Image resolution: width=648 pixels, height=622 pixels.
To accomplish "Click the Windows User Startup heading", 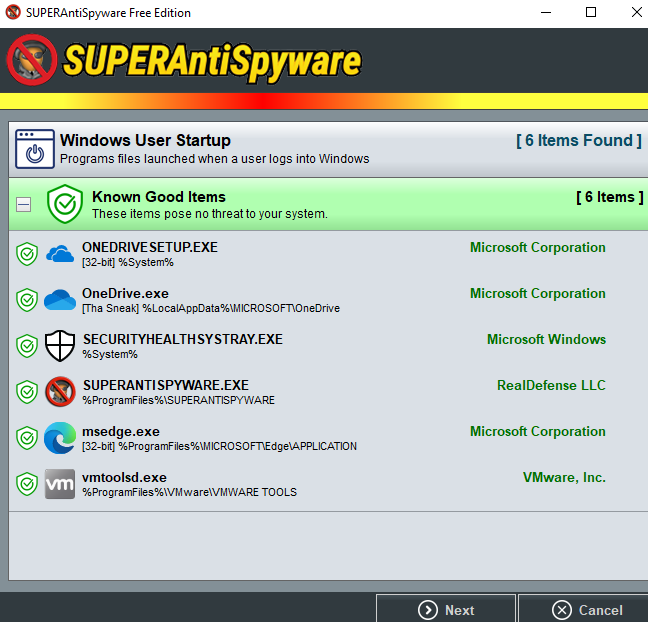I will (x=145, y=141).
